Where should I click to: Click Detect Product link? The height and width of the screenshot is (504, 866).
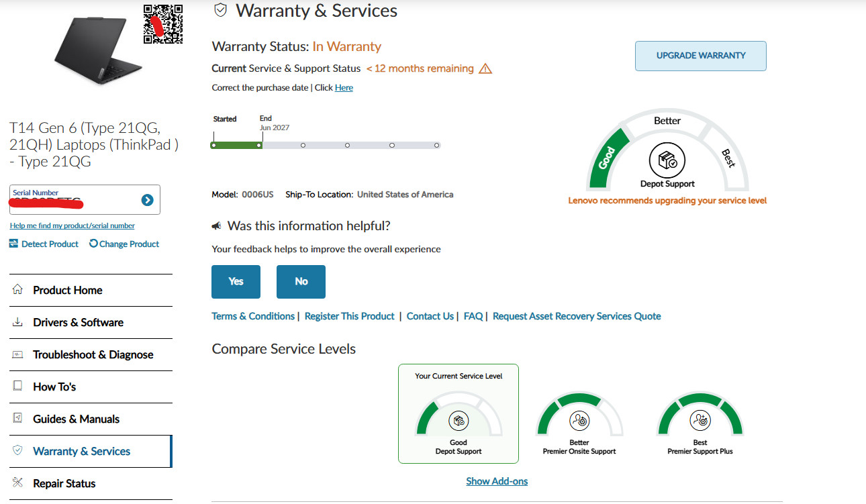pos(50,244)
